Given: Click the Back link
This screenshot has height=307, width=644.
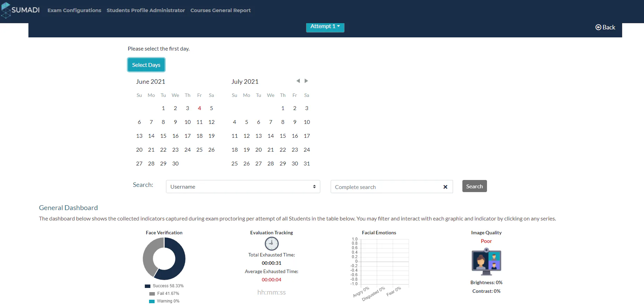Looking at the screenshot, I should pos(605,27).
